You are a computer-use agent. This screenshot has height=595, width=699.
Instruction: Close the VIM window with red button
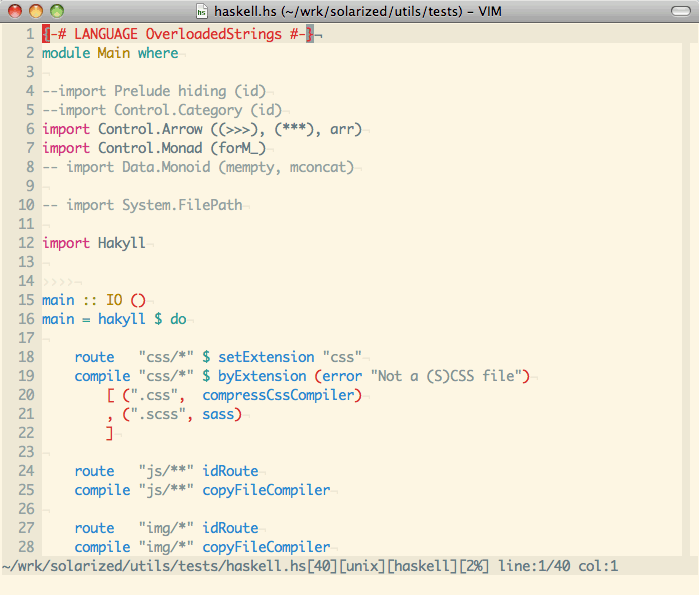click(15, 11)
